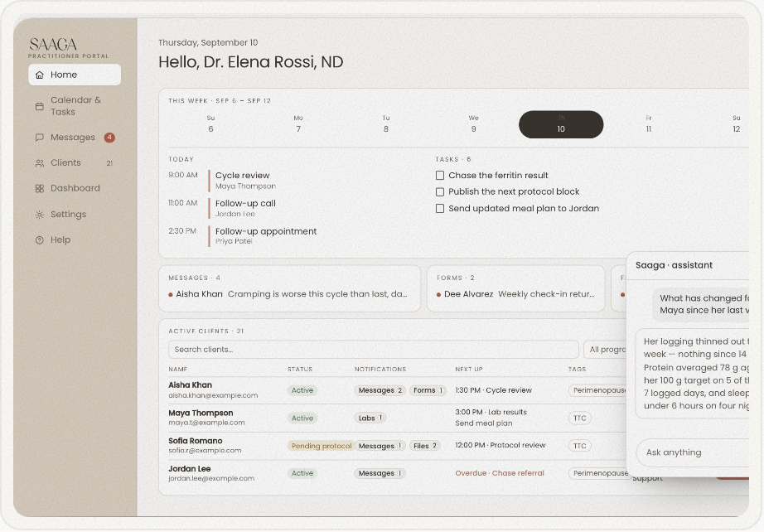This screenshot has height=532, width=764.
Task: Click Maya Thompson's TTC tag
Action: click(579, 418)
